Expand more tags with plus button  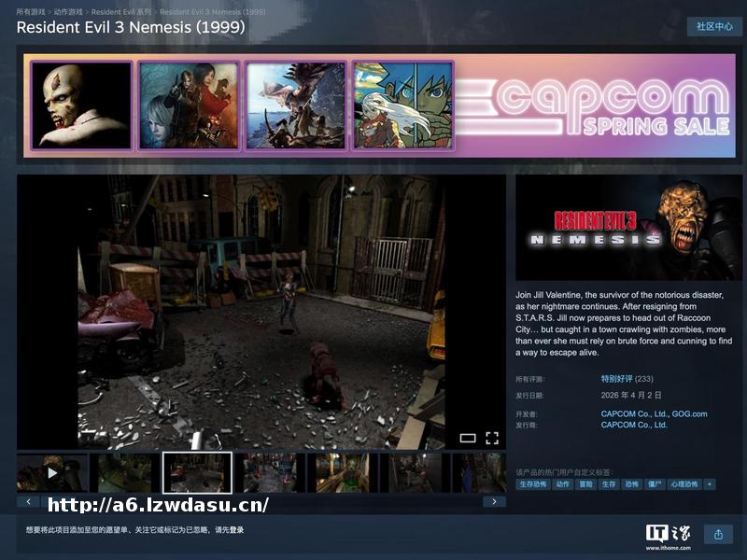click(710, 484)
